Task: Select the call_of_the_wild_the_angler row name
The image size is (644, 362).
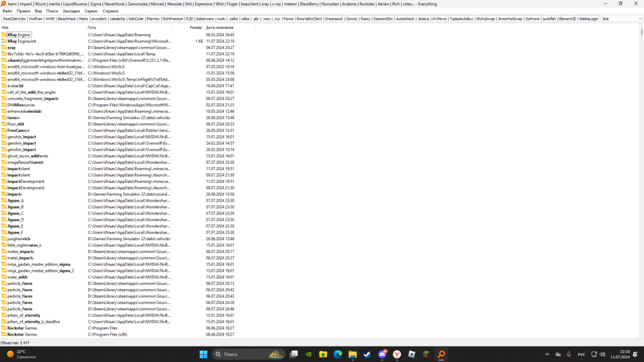Action: click(x=31, y=93)
